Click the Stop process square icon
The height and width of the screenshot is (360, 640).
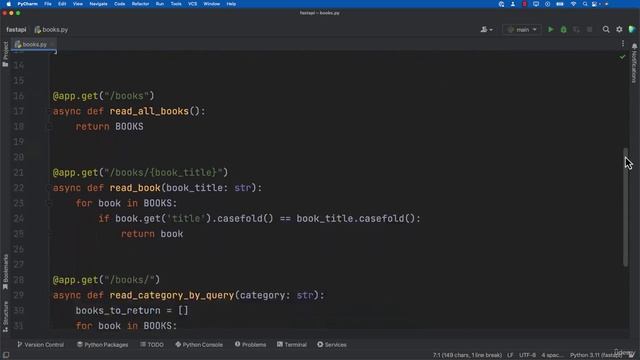[x=589, y=29]
